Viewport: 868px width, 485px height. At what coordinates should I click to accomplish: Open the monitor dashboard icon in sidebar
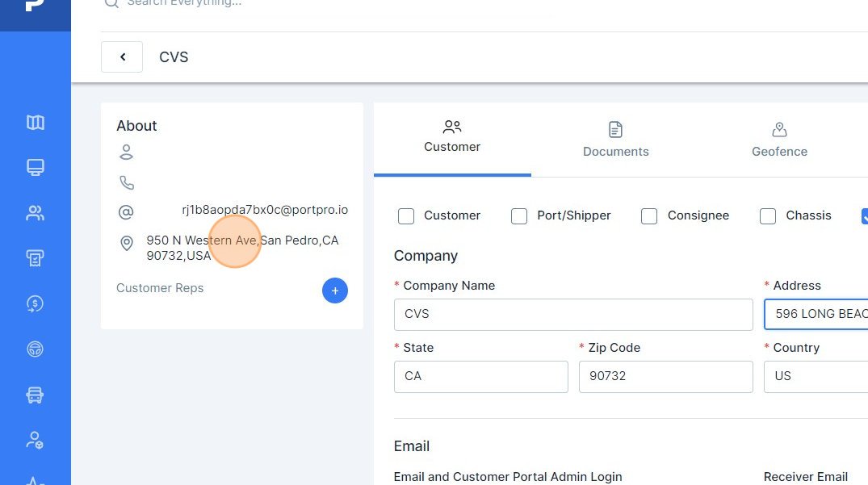(x=36, y=167)
